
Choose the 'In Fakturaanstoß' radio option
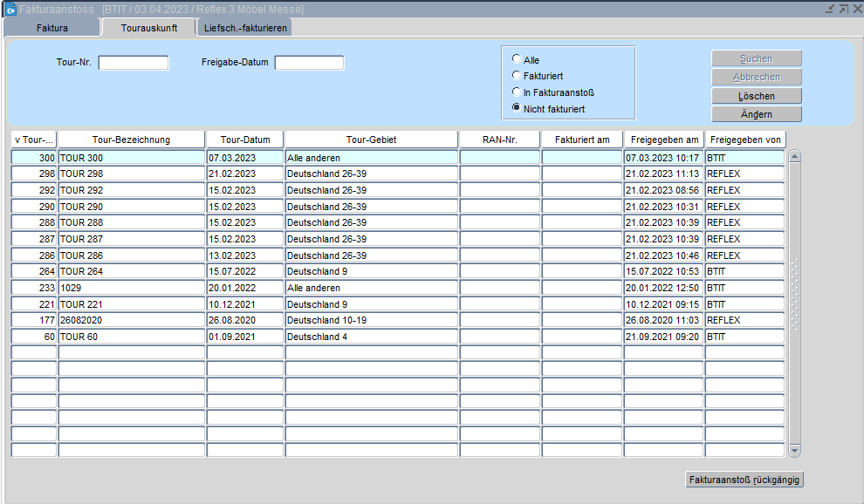pos(517,92)
